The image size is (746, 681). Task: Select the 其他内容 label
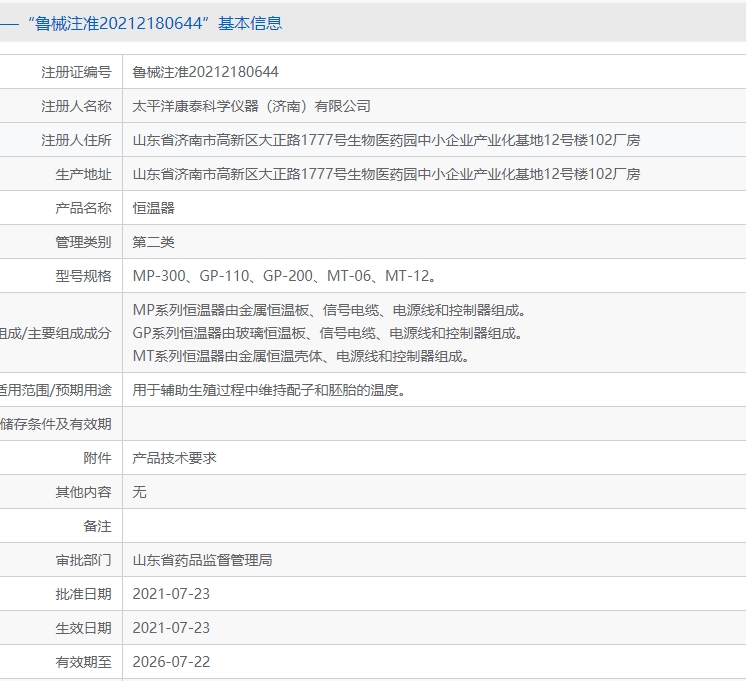point(83,492)
